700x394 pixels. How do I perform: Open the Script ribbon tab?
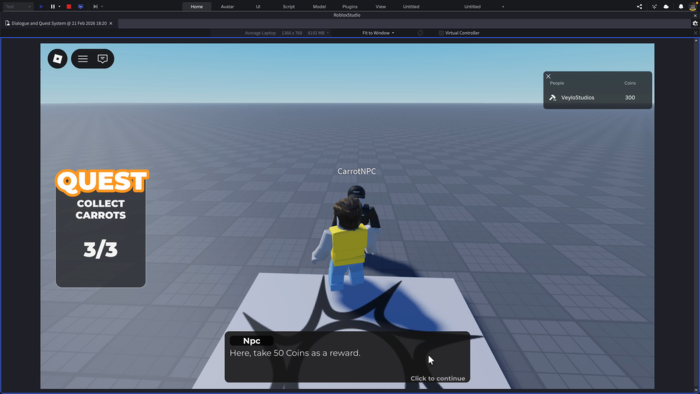pyautogui.click(x=288, y=7)
